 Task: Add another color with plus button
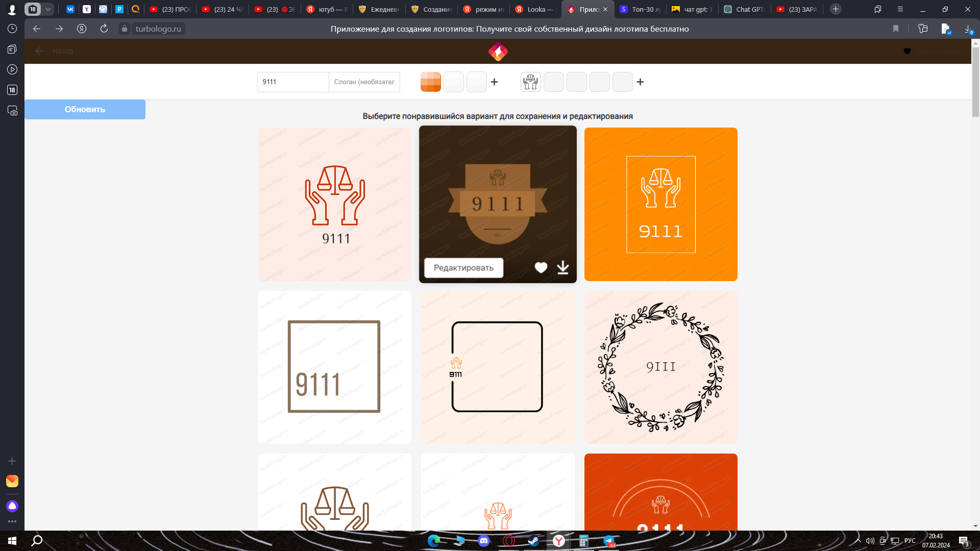tap(494, 82)
